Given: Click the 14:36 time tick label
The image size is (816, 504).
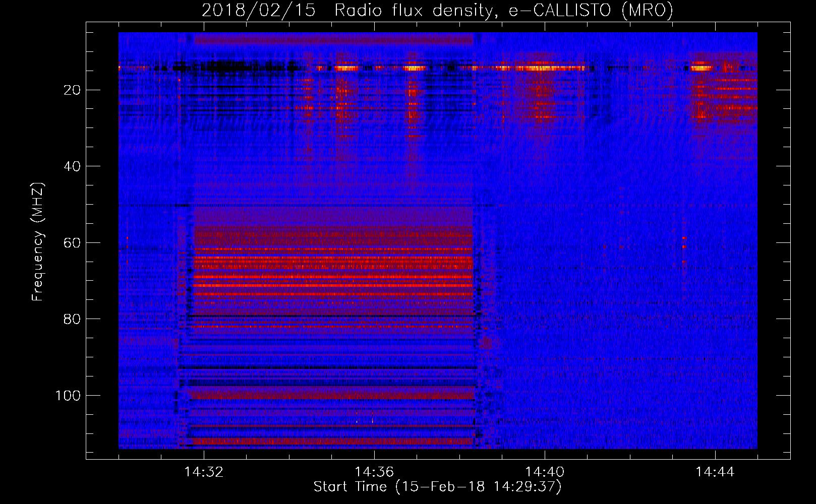Looking at the screenshot, I should coord(374,472).
